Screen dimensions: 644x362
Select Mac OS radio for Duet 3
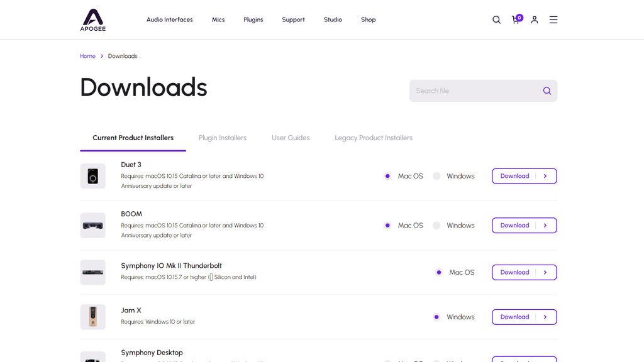coord(387,176)
